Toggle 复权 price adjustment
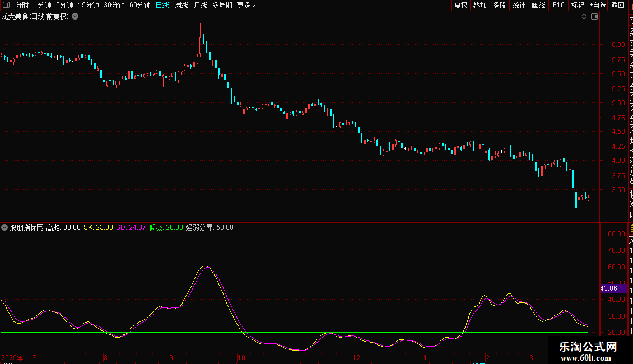633x364 pixels. 460,5
